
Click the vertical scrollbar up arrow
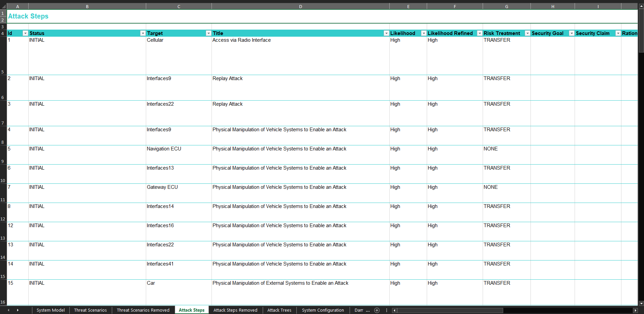point(641,6)
